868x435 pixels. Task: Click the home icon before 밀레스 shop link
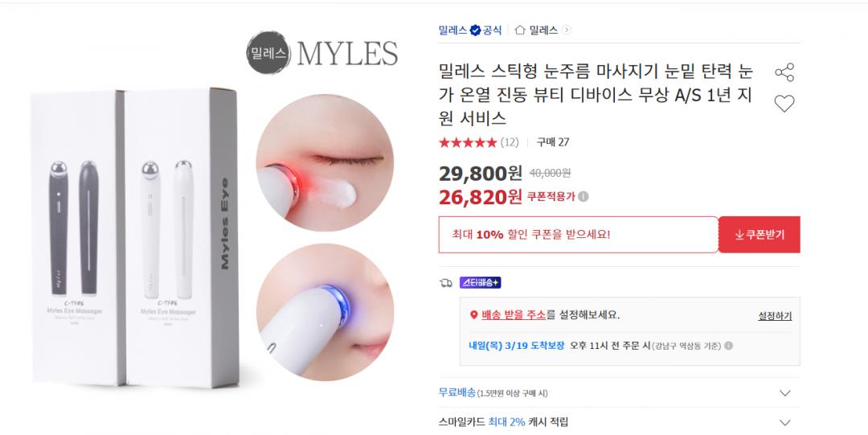520,30
